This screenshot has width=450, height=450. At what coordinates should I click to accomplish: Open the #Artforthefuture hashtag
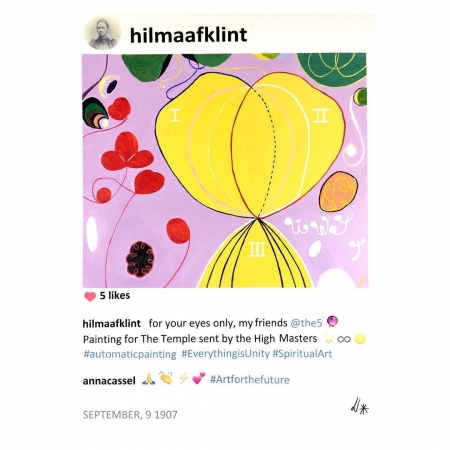tap(250, 380)
